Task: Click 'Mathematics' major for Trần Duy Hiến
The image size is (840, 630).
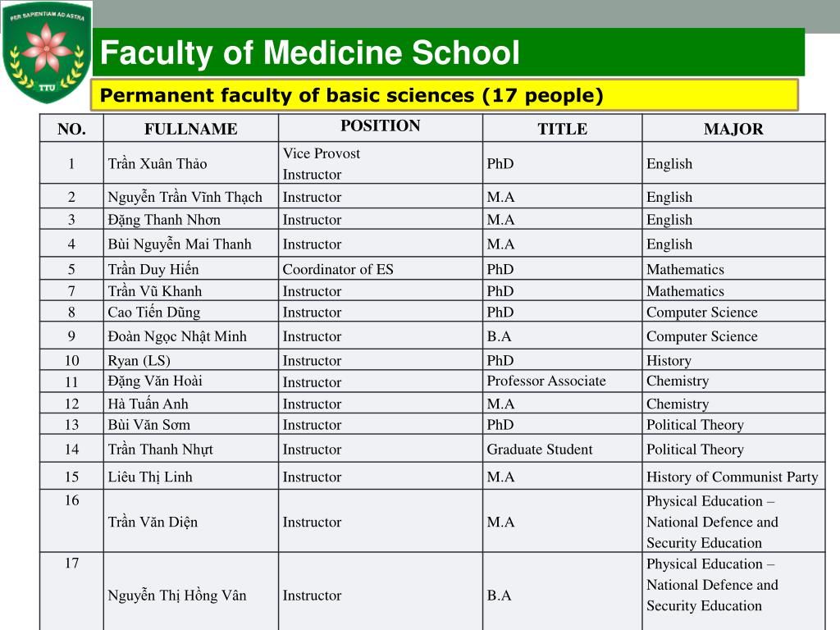Action: coord(685,269)
